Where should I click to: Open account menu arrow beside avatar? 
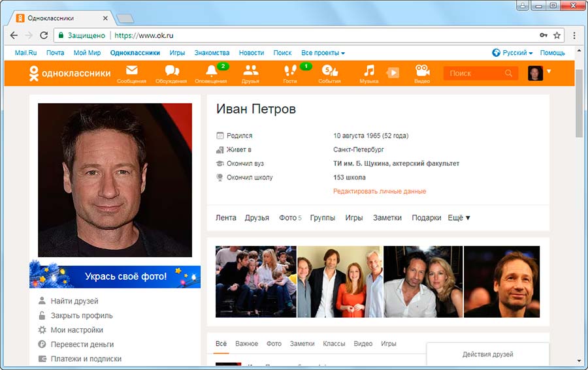pyautogui.click(x=549, y=71)
